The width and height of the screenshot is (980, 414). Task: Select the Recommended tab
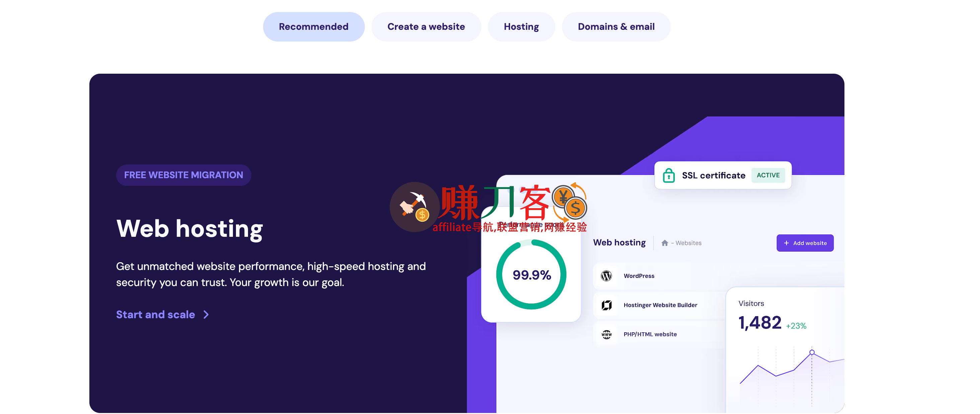[313, 27]
